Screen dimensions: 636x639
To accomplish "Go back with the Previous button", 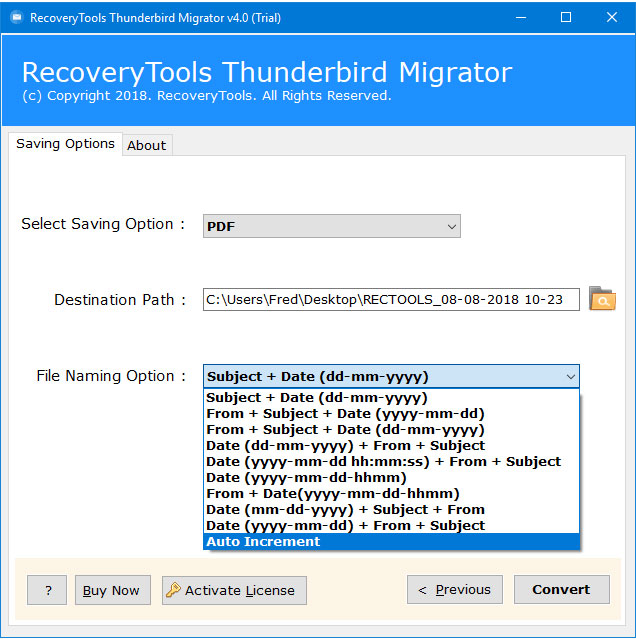I will (x=455, y=589).
